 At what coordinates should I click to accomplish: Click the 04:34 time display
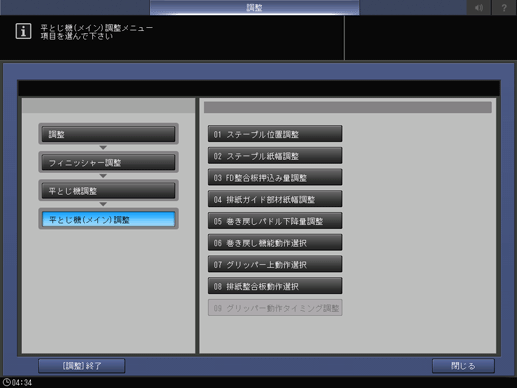point(22,383)
